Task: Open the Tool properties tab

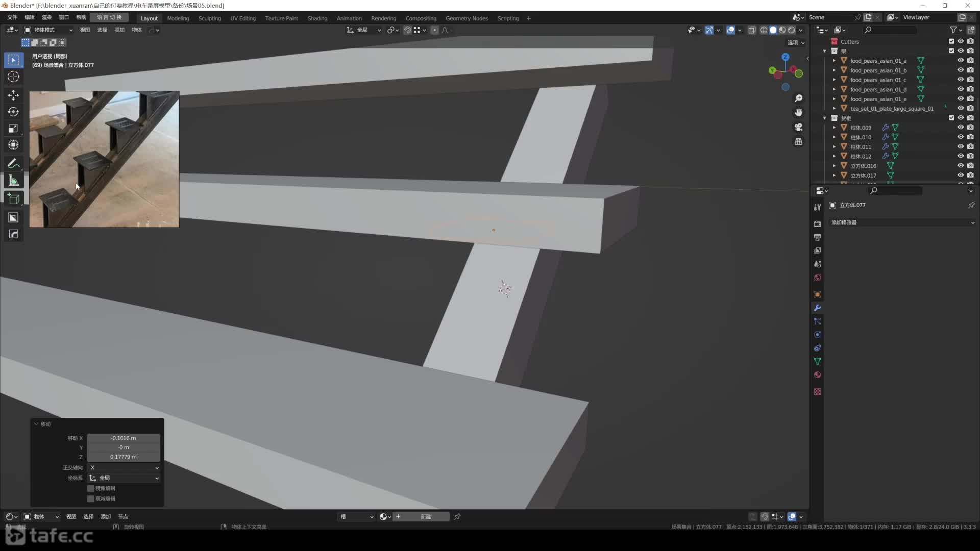Action: [817, 207]
